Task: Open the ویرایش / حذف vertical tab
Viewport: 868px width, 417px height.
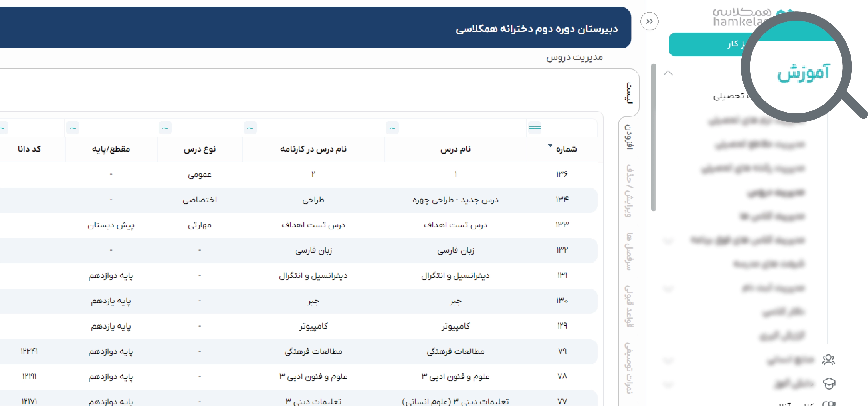Action: 629,191
